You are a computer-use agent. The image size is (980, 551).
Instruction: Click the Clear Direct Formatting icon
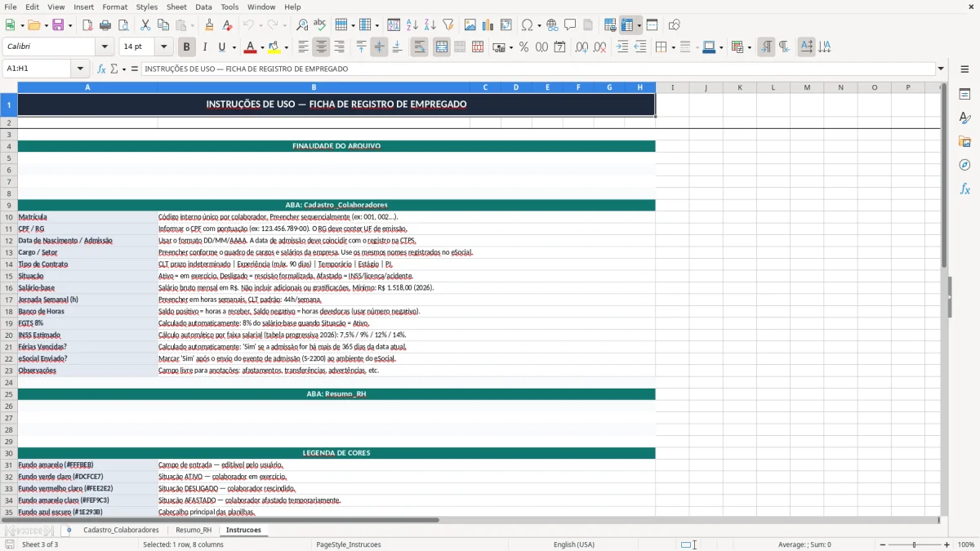click(x=228, y=25)
